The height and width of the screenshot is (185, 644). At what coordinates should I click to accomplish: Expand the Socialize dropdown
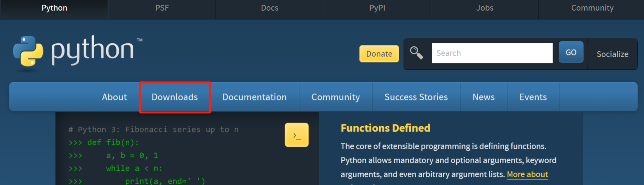click(x=612, y=54)
